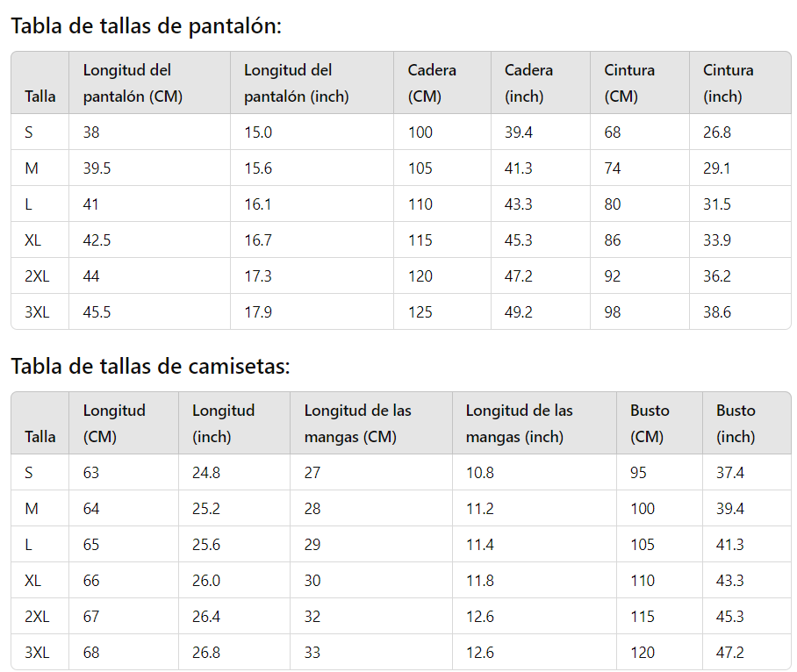This screenshot has width=797, height=672.
Task: Select sleeve length inch value 11.4
Action: pos(480,545)
